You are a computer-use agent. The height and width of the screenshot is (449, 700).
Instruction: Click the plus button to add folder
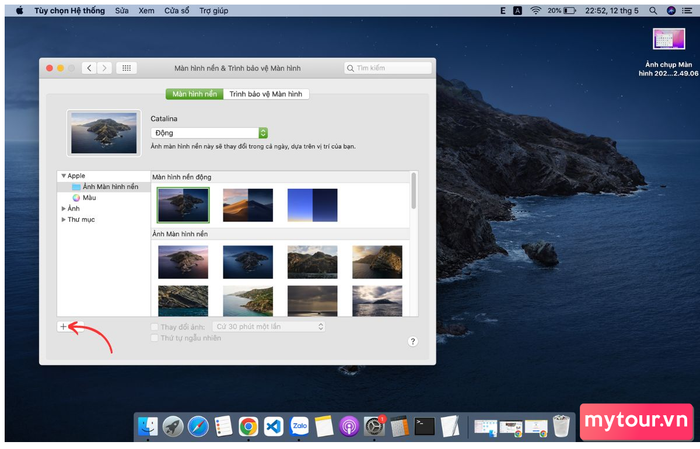[63, 327]
